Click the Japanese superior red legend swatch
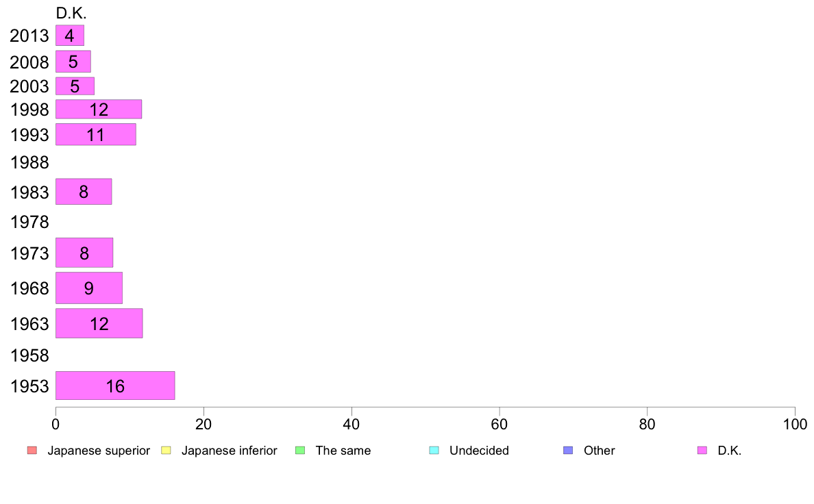The image size is (814, 504). point(32,451)
